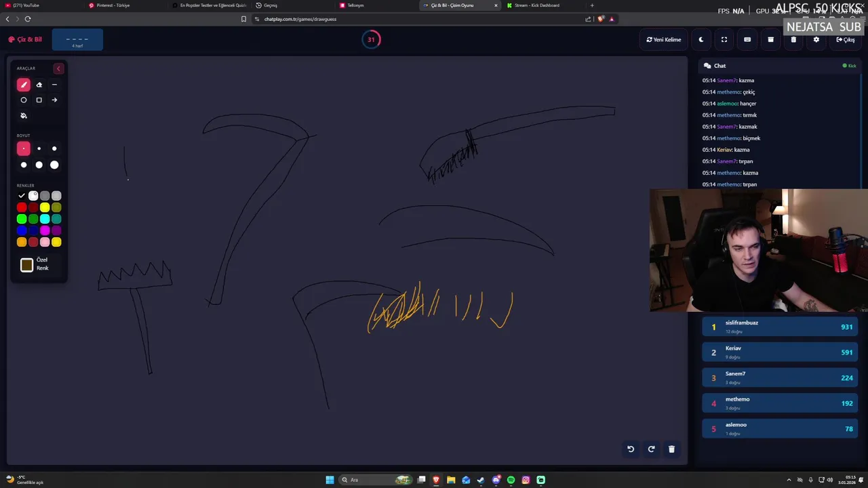This screenshot has width=868, height=488.
Task: Select the circle shape tool
Action: pos(24,100)
